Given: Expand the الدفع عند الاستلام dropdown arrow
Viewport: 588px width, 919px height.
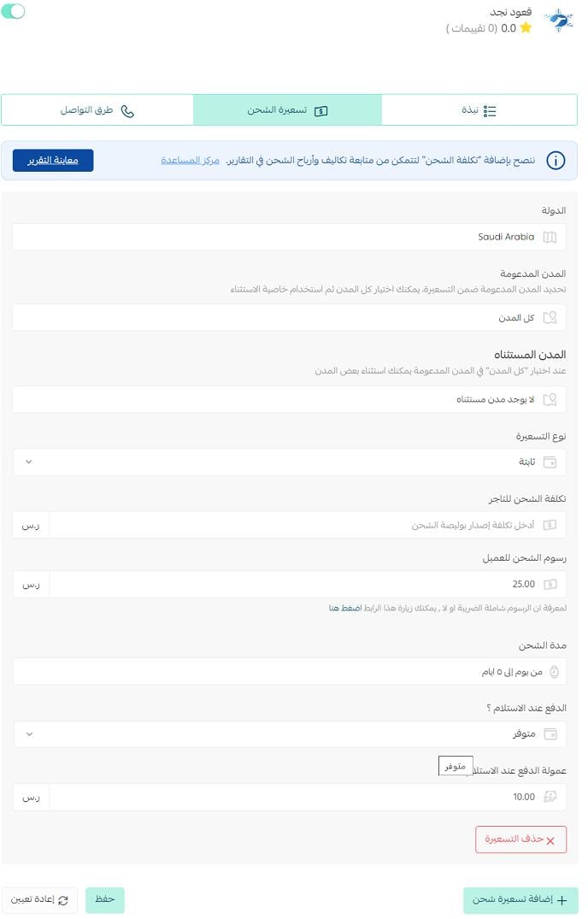Looking at the screenshot, I should point(29,733).
